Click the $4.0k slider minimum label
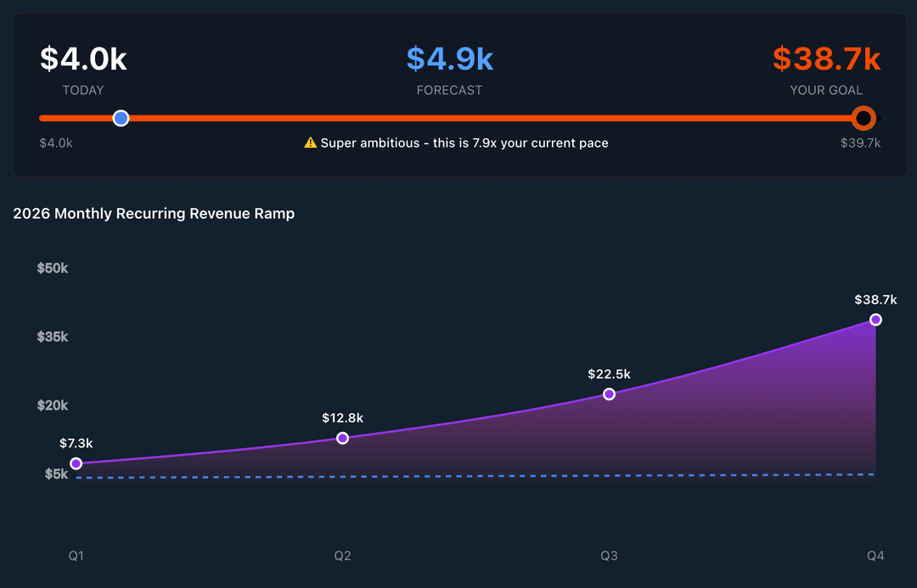 [56, 143]
